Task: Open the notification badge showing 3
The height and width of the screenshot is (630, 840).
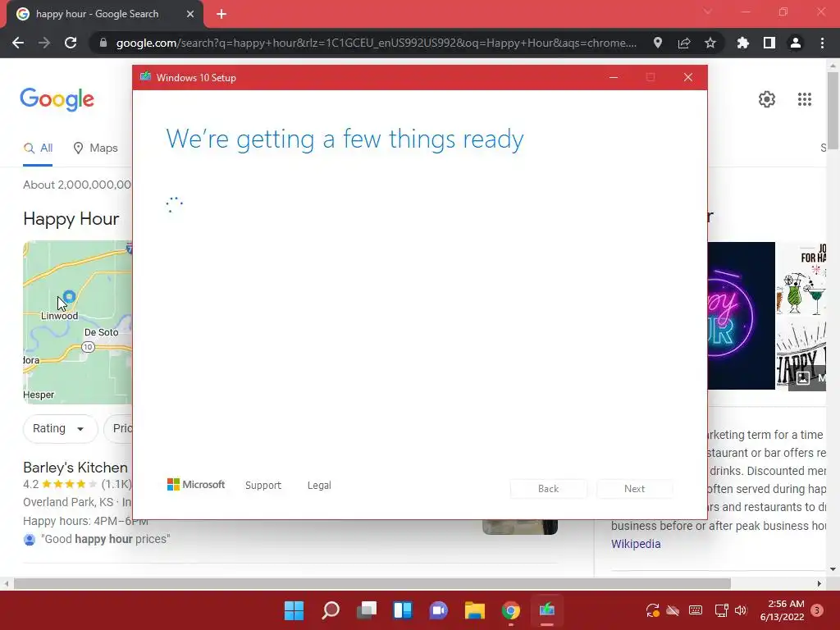Action: click(x=817, y=610)
